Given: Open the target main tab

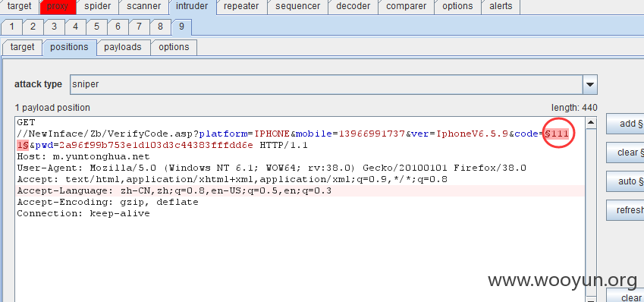Looking at the screenshot, I should coord(19,7).
